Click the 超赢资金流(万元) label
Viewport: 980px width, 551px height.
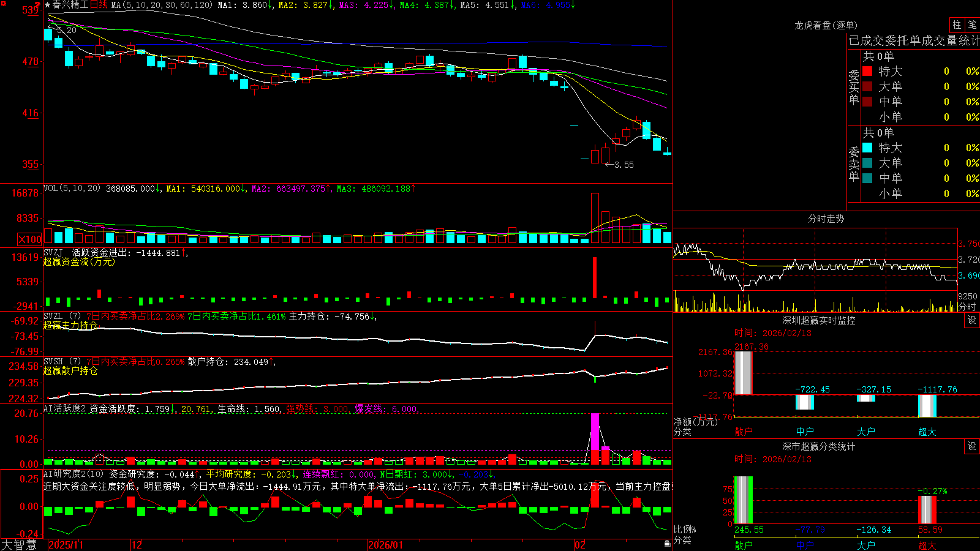click(79, 261)
